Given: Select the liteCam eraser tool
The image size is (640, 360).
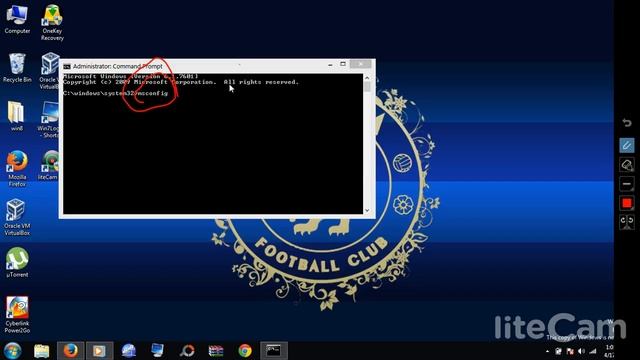Looking at the screenshot, I should 627,165.
